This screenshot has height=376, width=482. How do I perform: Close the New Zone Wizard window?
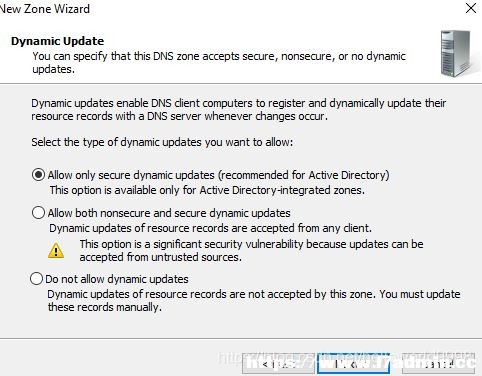[471, 8]
